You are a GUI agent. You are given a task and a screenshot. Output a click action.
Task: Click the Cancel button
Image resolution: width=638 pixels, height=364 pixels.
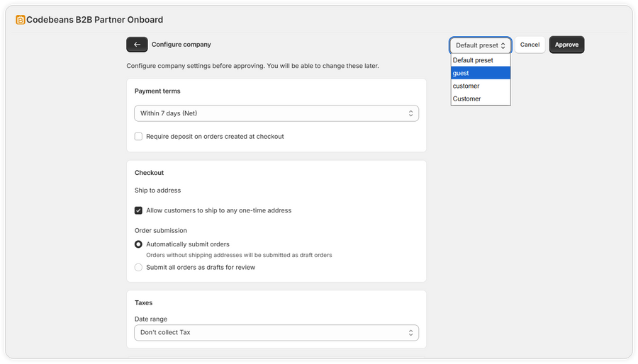click(x=530, y=45)
